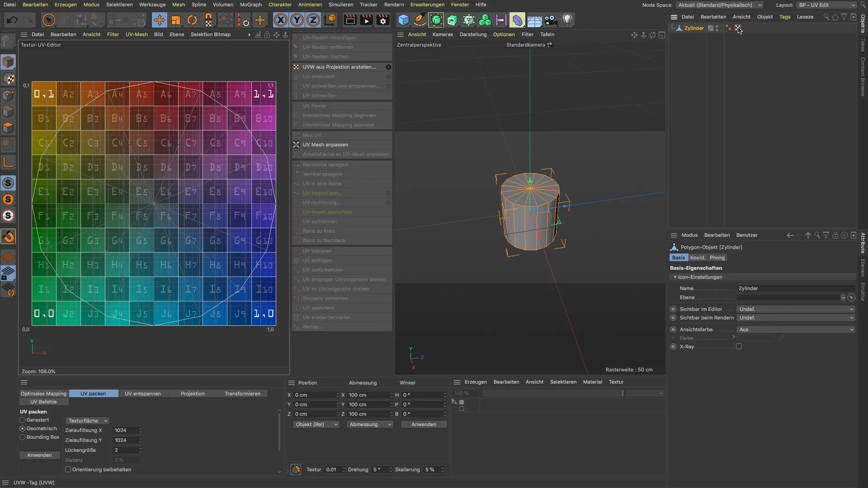Activate the Scale tool
Image resolution: width=868 pixels, height=488 pixels.
(x=176, y=20)
